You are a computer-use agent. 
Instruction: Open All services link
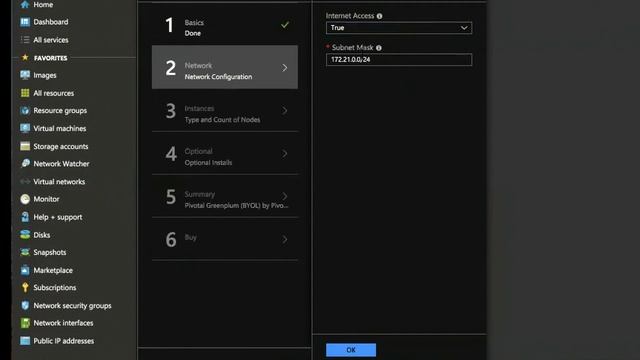51,40
